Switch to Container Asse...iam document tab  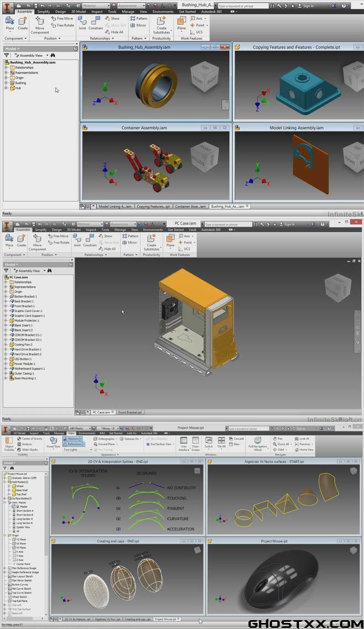[190, 207]
